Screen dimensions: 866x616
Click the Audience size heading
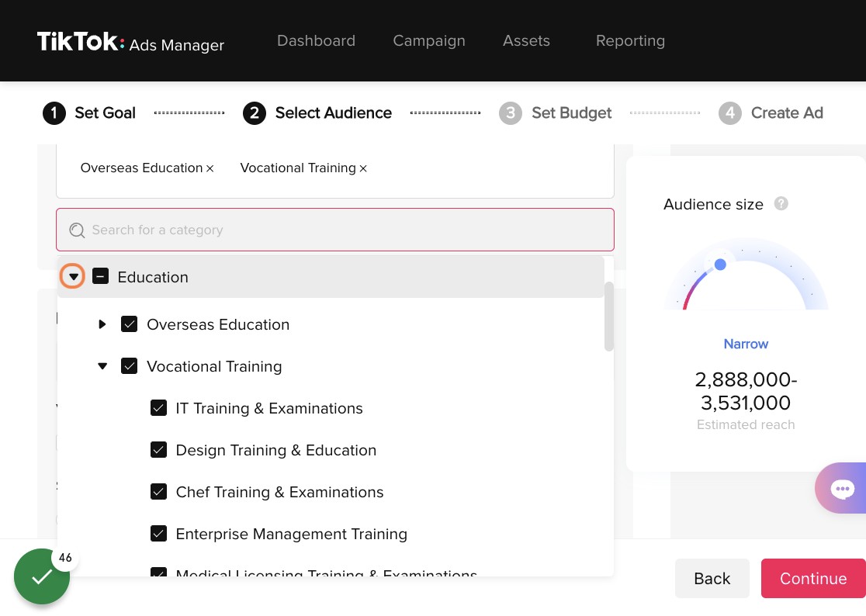[713, 204]
